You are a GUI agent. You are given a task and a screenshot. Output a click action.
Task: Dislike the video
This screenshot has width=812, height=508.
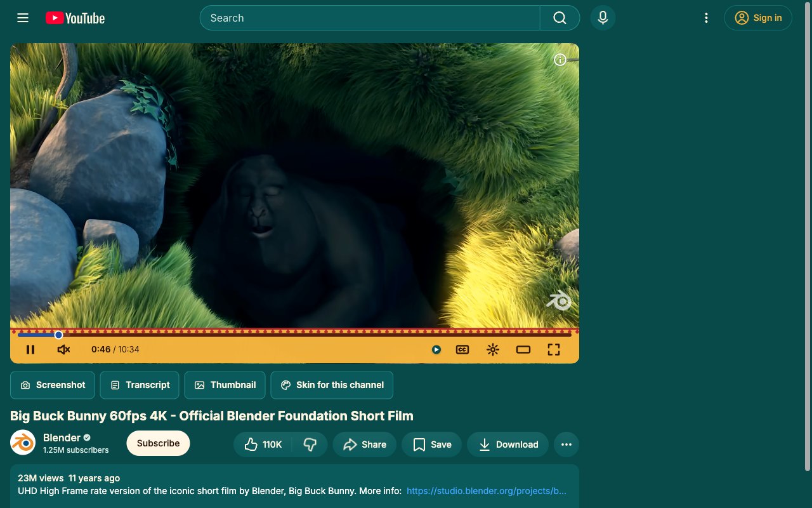pyautogui.click(x=310, y=444)
